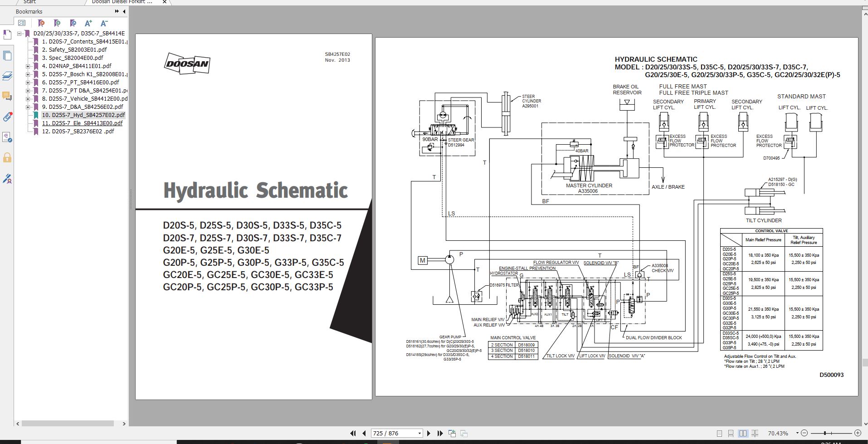
Task: Open the zoom percentage dropdown
Action: [797, 433]
